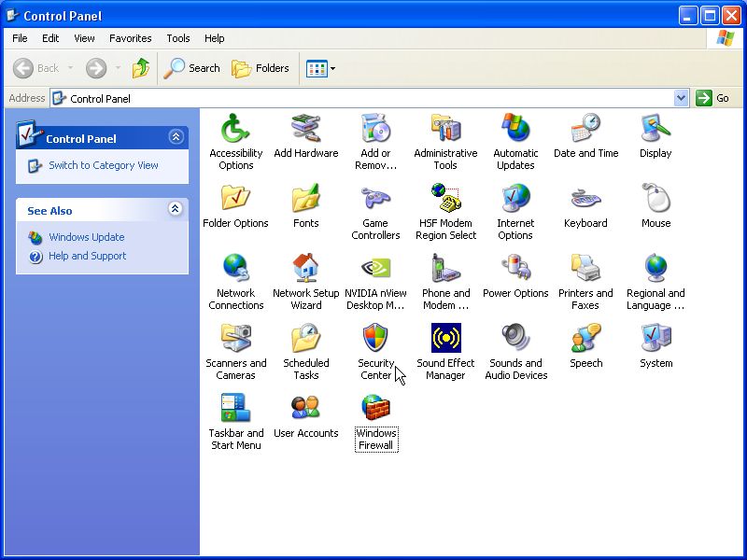Screen dimensions: 747x560
Task: Expand the address bar dropdown arrow
Action: tap(681, 98)
